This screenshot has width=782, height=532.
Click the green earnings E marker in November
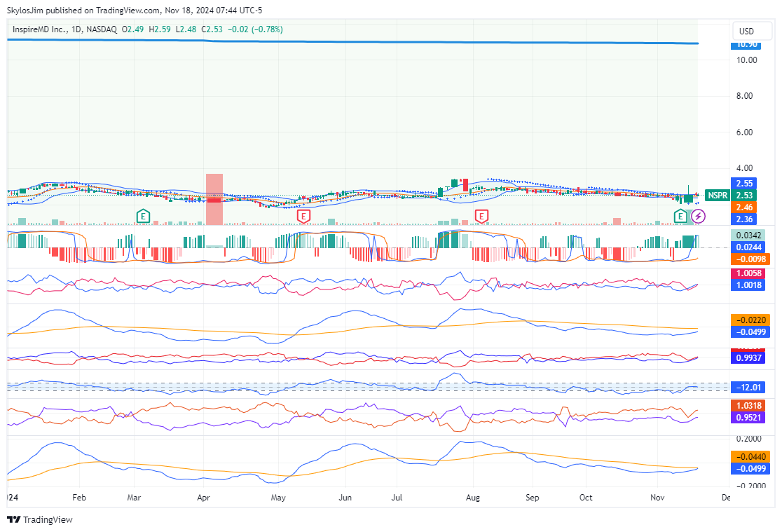pos(680,216)
